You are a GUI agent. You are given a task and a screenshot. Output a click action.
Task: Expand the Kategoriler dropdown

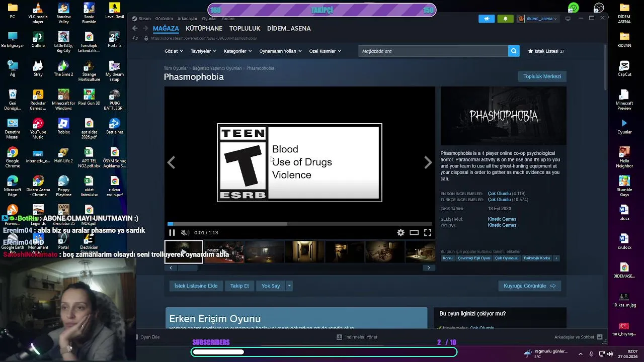[237, 51]
